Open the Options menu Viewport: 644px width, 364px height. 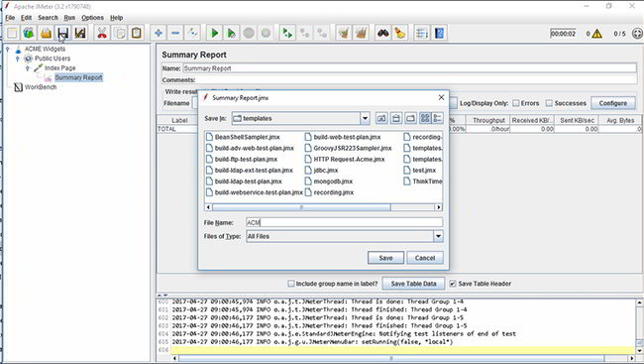[x=92, y=18]
